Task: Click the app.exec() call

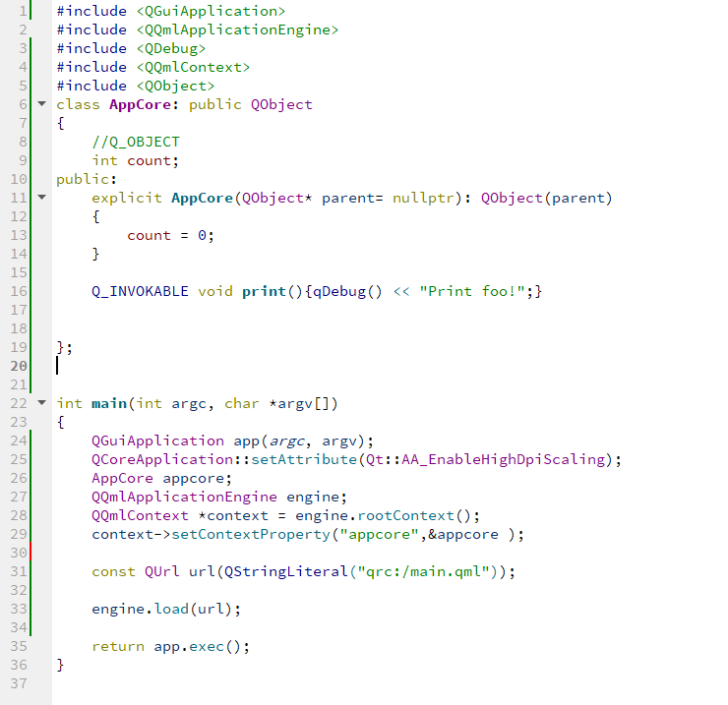Action: pyautogui.click(x=202, y=647)
